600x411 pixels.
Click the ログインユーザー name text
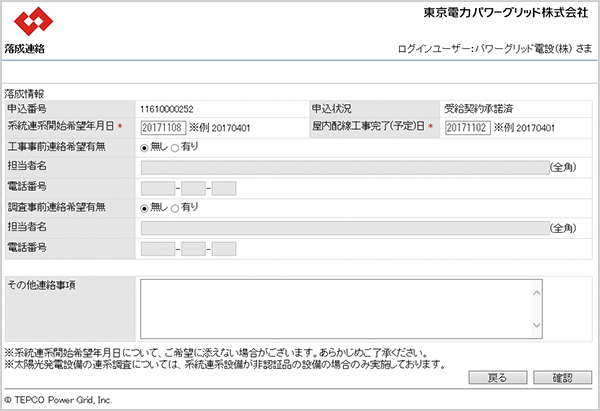pos(495,49)
